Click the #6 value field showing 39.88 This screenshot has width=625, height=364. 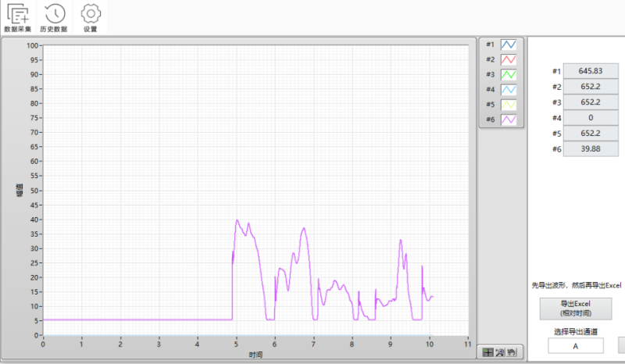[x=591, y=149]
